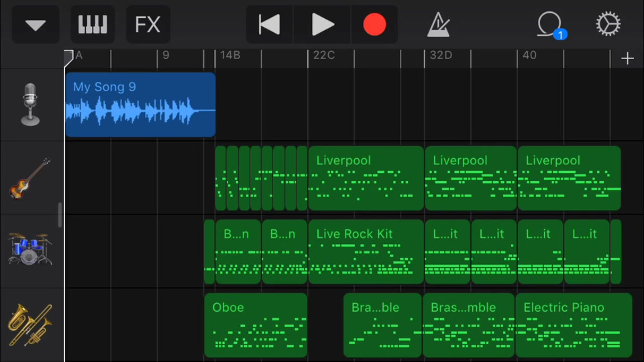Select the My Song 9 audio region
Image resolution: width=644 pixels, height=362 pixels.
pyautogui.click(x=140, y=105)
